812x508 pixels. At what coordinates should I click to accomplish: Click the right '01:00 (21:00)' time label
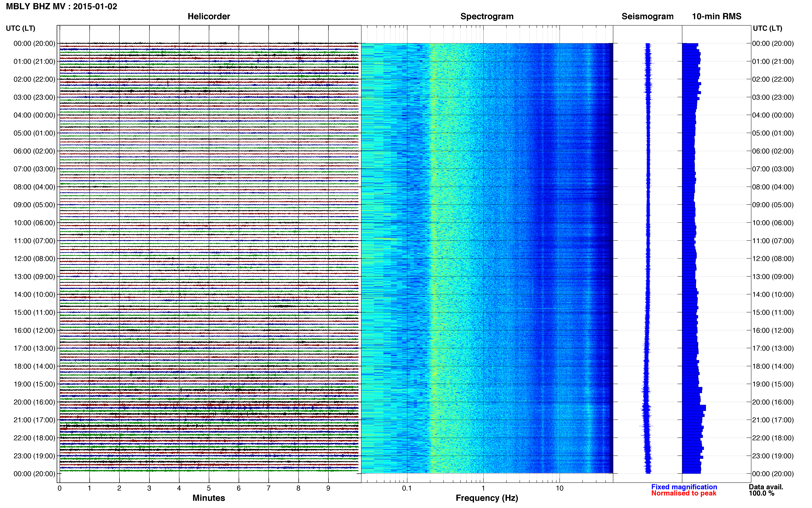[773, 62]
